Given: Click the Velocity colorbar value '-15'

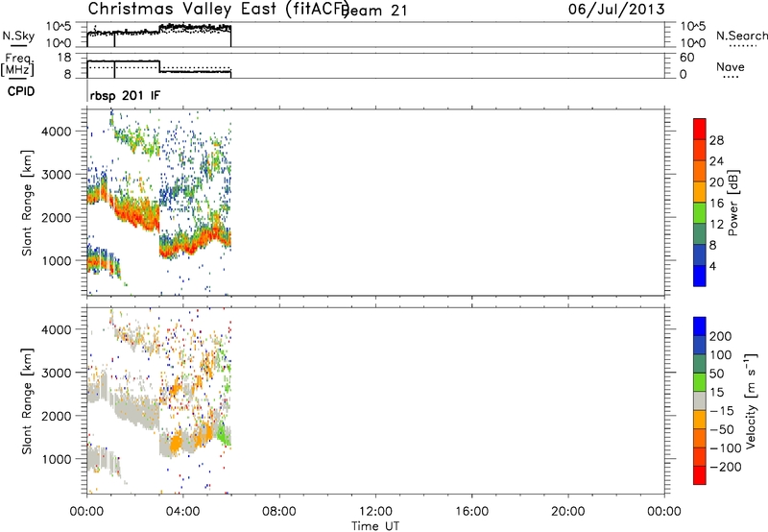Looking at the screenshot, I should tap(722, 411).
